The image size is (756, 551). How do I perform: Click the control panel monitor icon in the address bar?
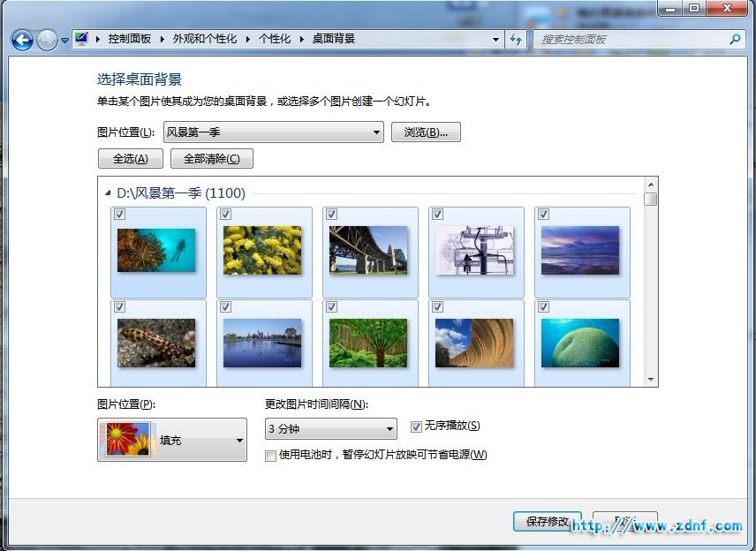[82, 39]
